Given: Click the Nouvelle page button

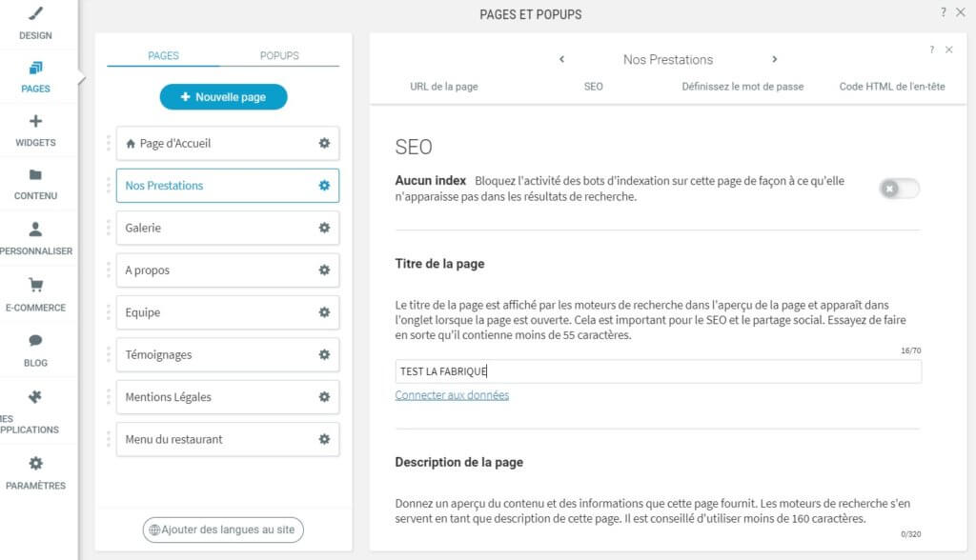Looking at the screenshot, I should (x=223, y=96).
